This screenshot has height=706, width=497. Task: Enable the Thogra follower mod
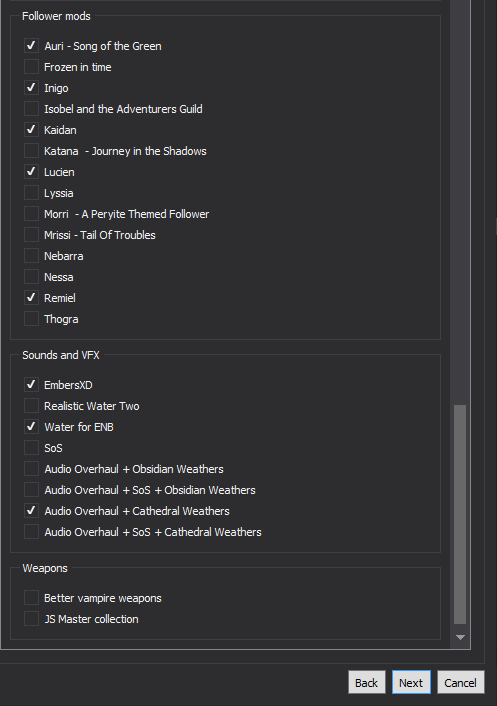(x=31, y=319)
